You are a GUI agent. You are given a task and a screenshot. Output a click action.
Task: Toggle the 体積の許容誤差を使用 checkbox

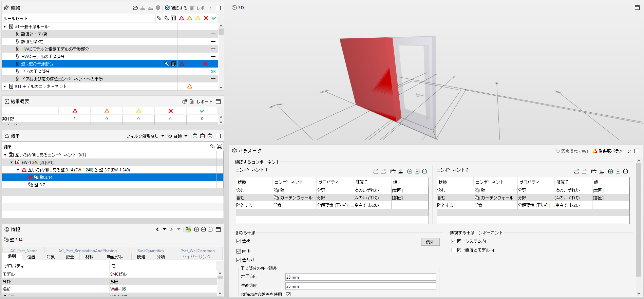point(288,294)
